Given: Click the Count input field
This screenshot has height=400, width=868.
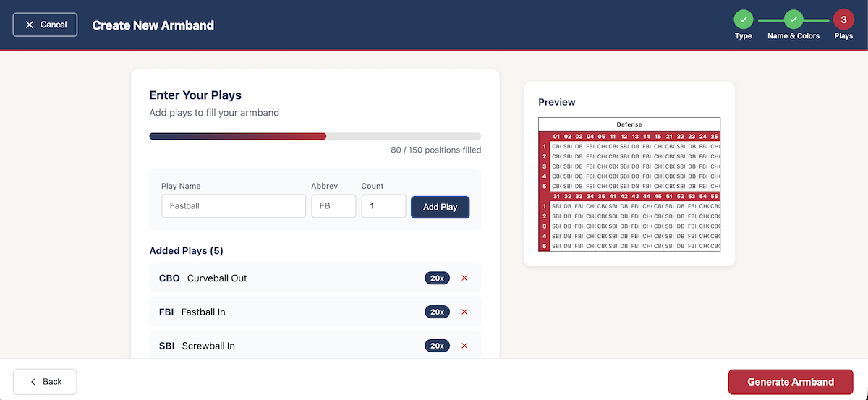Looking at the screenshot, I should [384, 206].
